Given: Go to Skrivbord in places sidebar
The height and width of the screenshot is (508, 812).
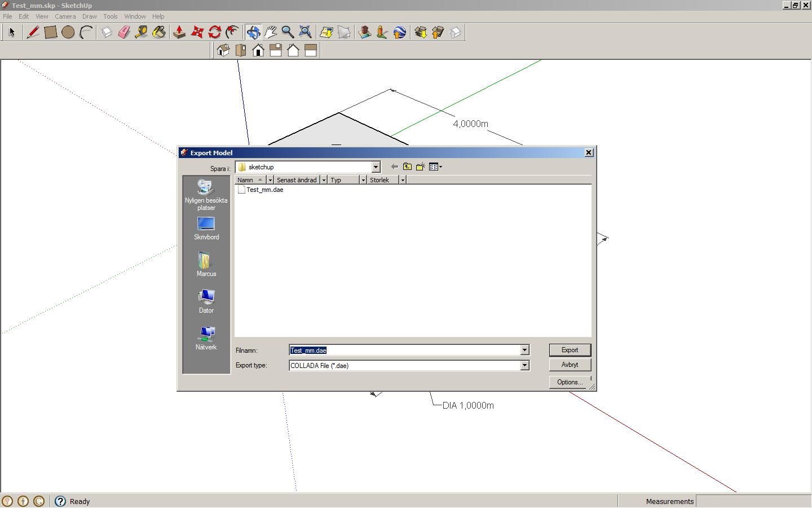Looking at the screenshot, I should click(x=206, y=229).
